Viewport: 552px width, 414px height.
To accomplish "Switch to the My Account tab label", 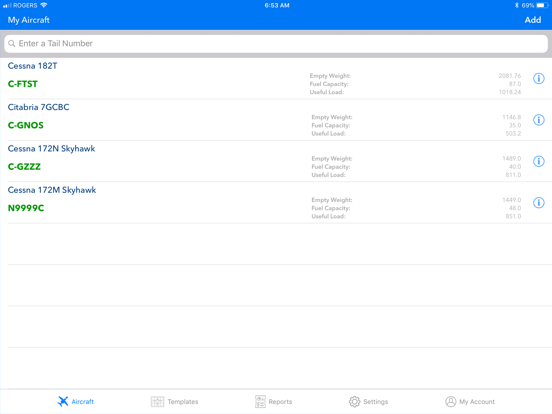I will pos(477,402).
